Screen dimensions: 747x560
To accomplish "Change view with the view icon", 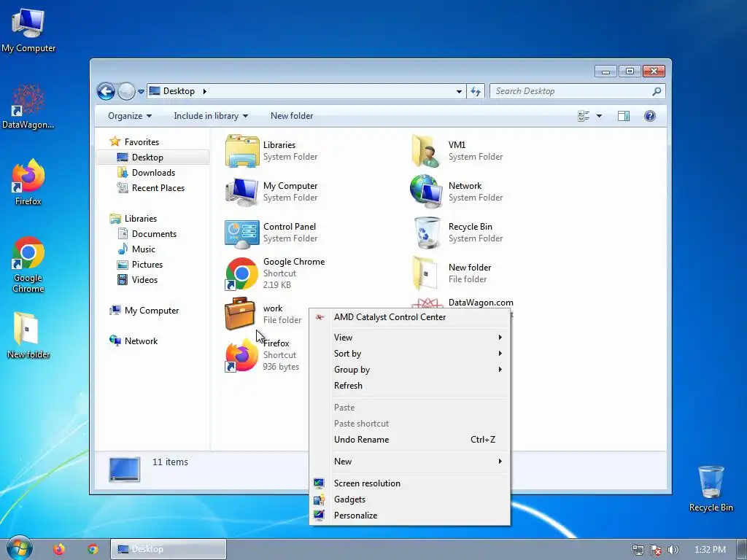I will [584, 116].
